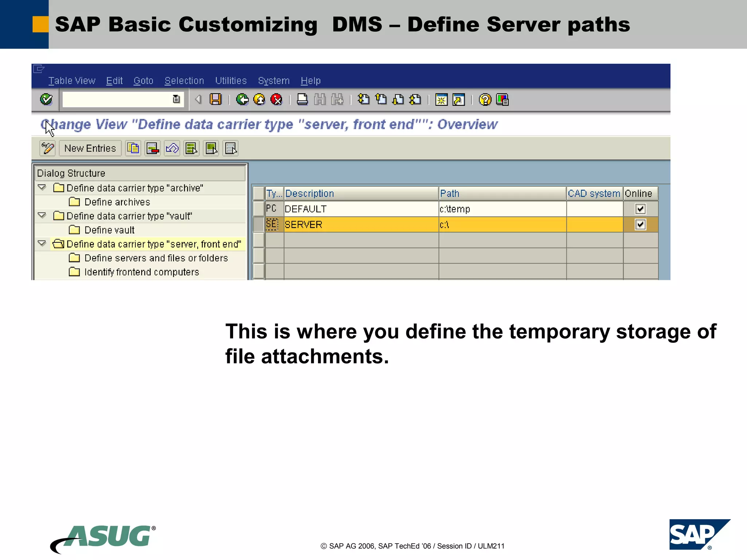Image resolution: width=747 pixels, height=560 pixels.
Task: Open the Goto menu
Action: click(x=143, y=81)
